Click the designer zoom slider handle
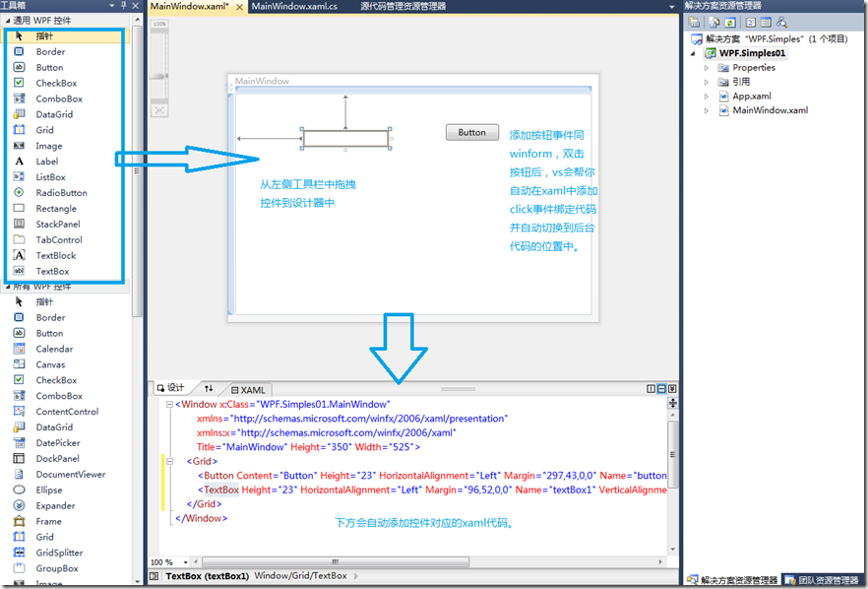 click(159, 77)
